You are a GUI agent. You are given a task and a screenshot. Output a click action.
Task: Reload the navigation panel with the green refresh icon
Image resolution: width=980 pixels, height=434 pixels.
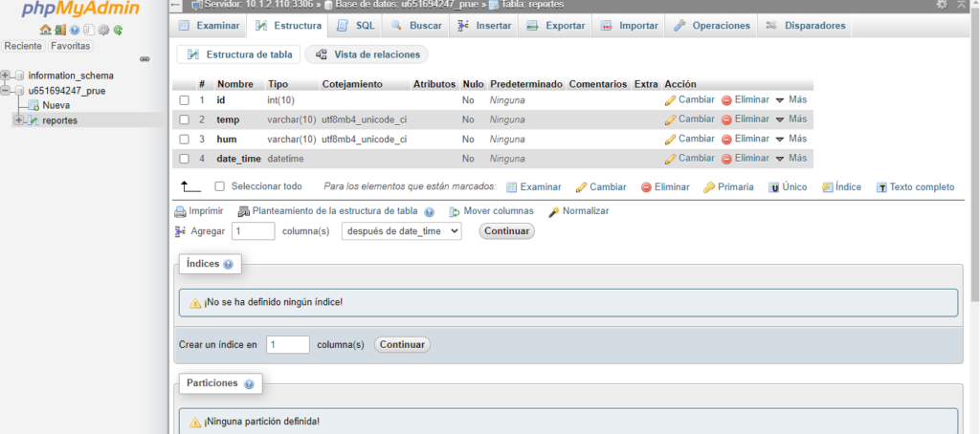coord(118,30)
